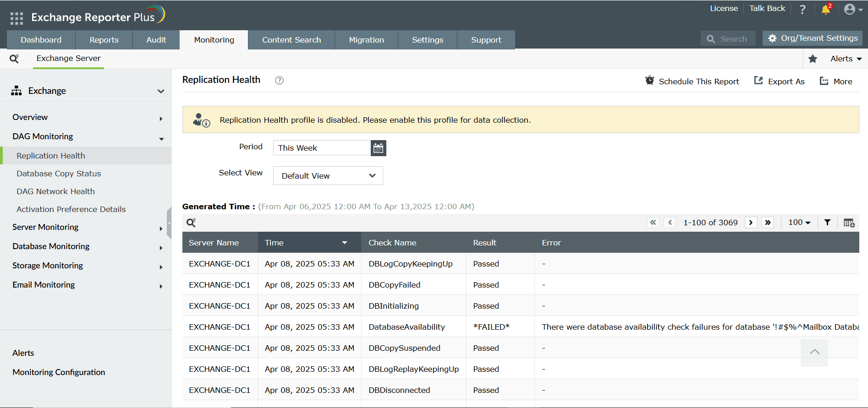Expand Server Monitoring menu

[x=161, y=228]
